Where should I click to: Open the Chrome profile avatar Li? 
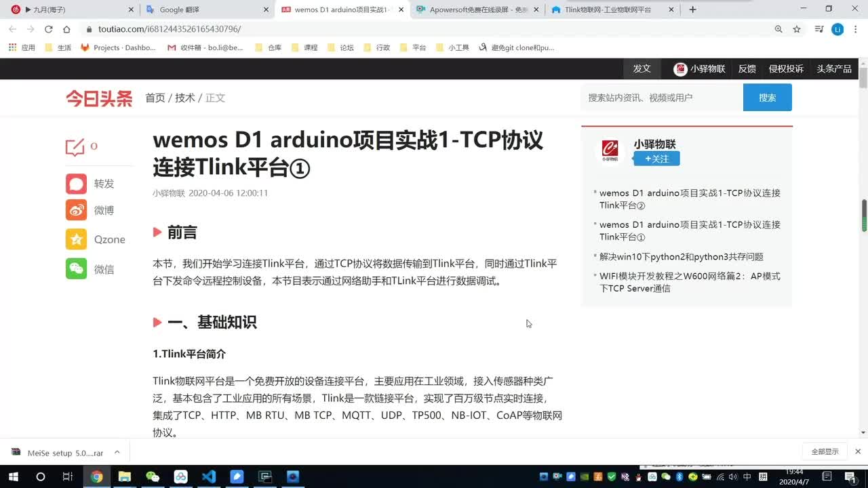837,29
